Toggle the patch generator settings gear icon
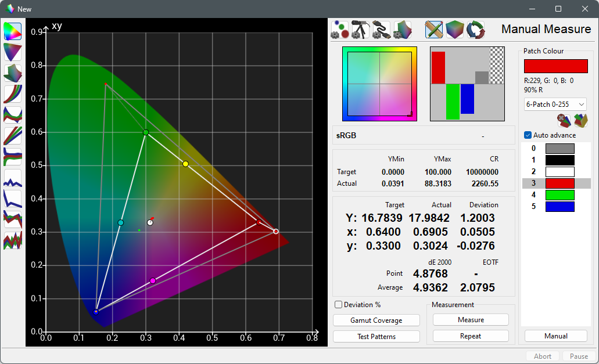 [x=339, y=30]
